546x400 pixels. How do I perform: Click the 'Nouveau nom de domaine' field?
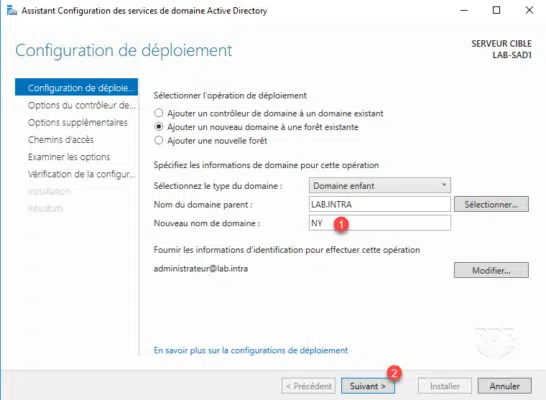pyautogui.click(x=380, y=223)
